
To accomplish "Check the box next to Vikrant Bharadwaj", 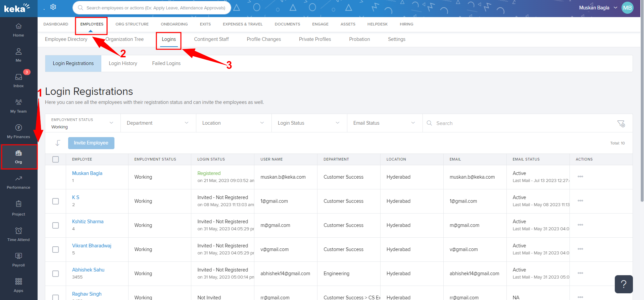I will [56, 249].
